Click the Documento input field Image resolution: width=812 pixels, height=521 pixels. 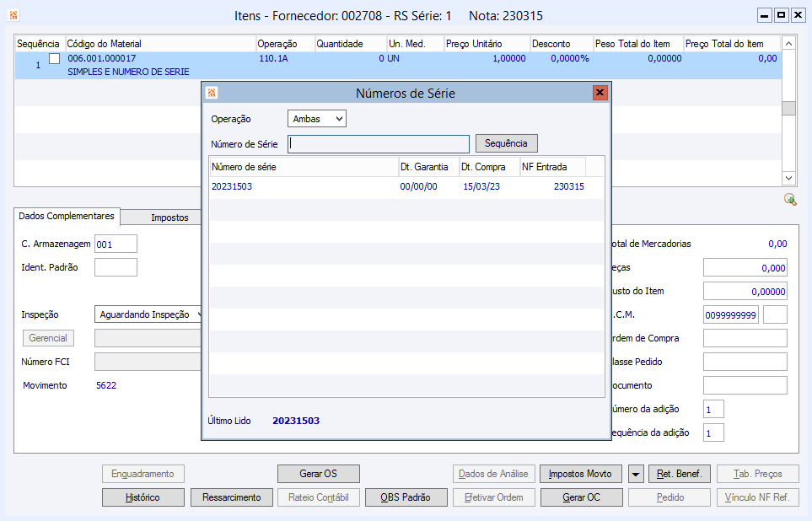(x=745, y=385)
